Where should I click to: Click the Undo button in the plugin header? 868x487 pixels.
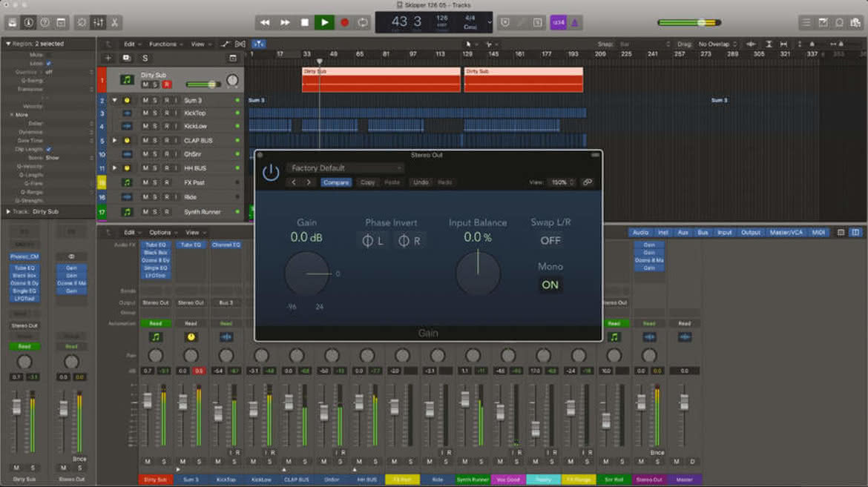(x=421, y=182)
